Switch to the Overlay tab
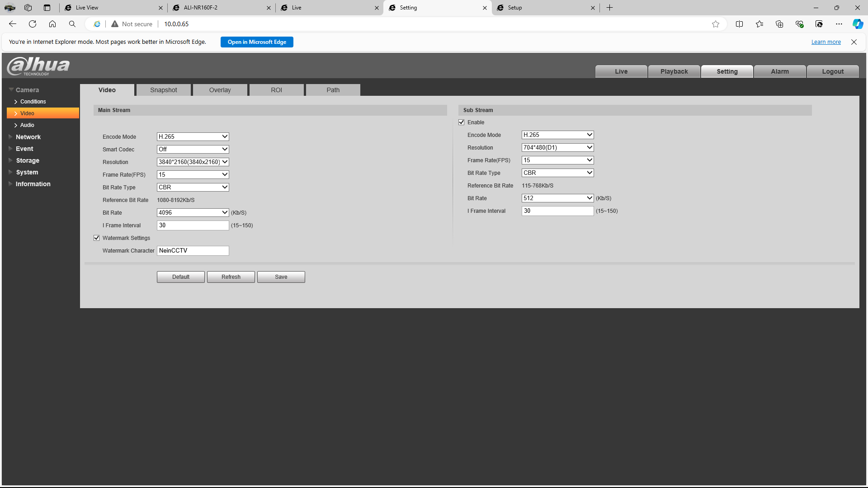Screen dimensions: 868x488 [220, 90]
